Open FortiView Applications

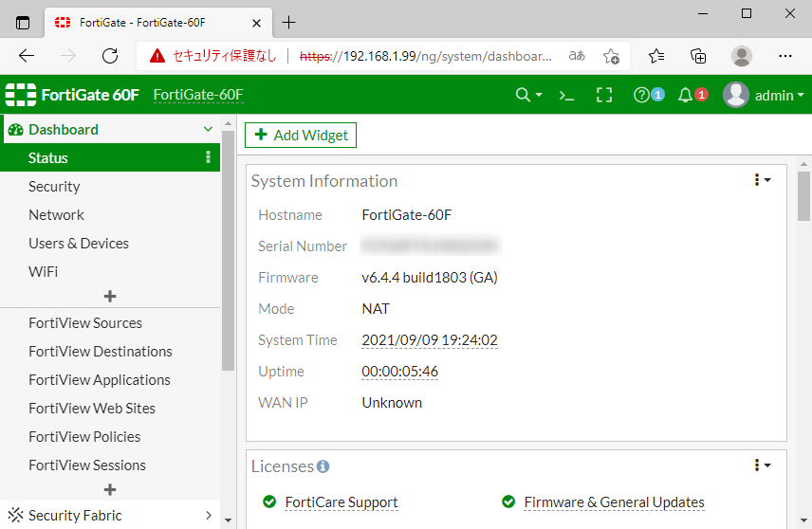pos(100,380)
